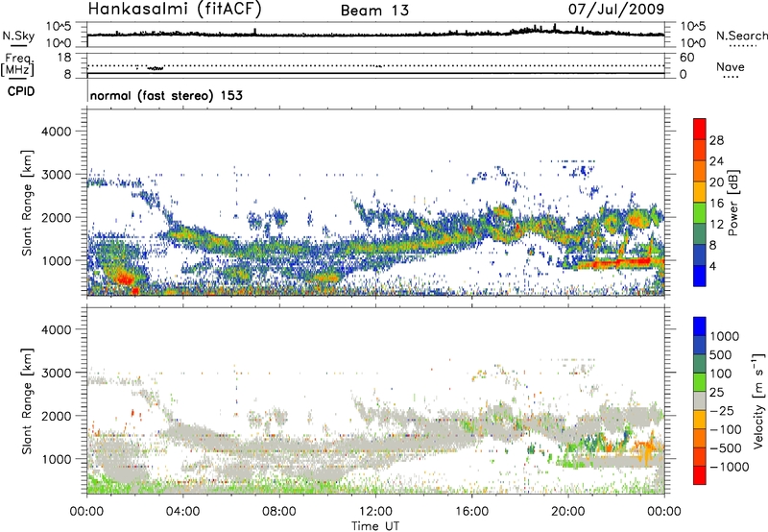The width and height of the screenshot is (768, 532).
Task: Click the '25' label on Velocity colorbar
Action: tap(717, 392)
